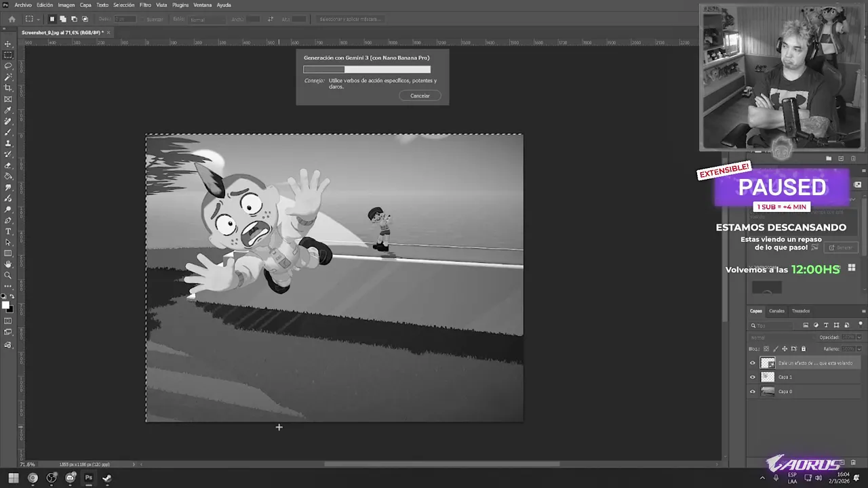The width and height of the screenshot is (868, 488).
Task: Open the Layers panel options menu
Action: pos(863,311)
